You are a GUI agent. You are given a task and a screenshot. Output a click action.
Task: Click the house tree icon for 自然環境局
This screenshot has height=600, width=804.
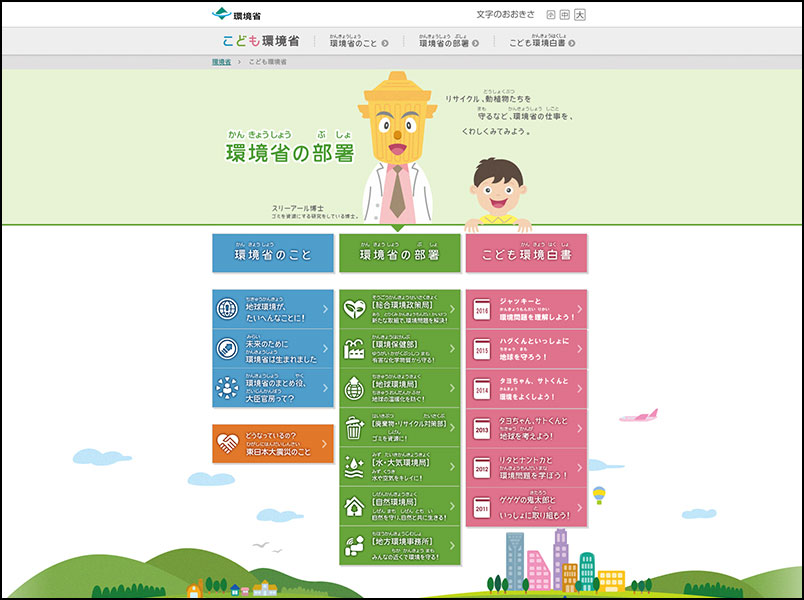tap(356, 506)
